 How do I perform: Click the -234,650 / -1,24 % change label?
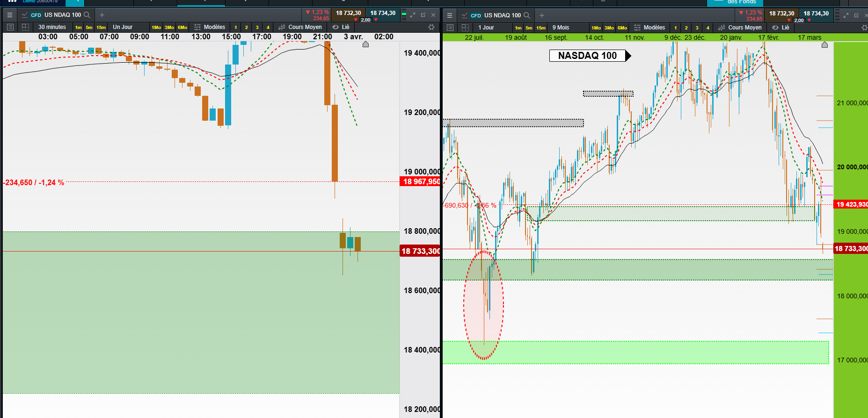pos(34,182)
